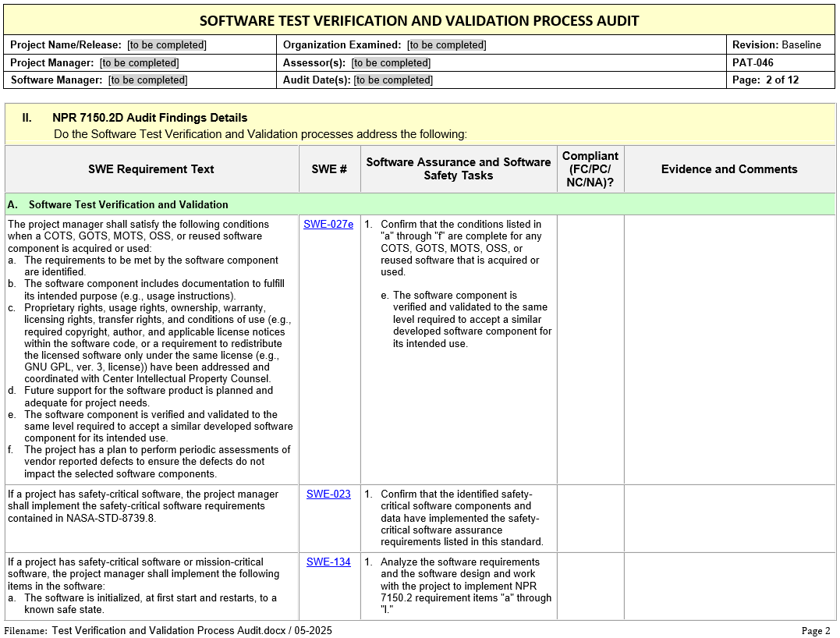This screenshot has width=840, height=638.
Task: Open the SWE-023 requirement link
Action: [328, 494]
